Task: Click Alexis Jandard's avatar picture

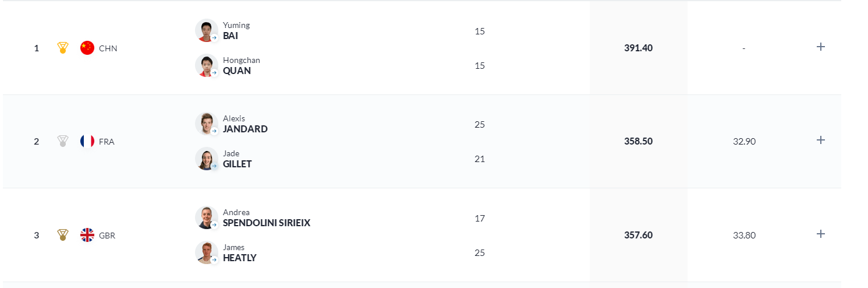Action: [x=207, y=124]
